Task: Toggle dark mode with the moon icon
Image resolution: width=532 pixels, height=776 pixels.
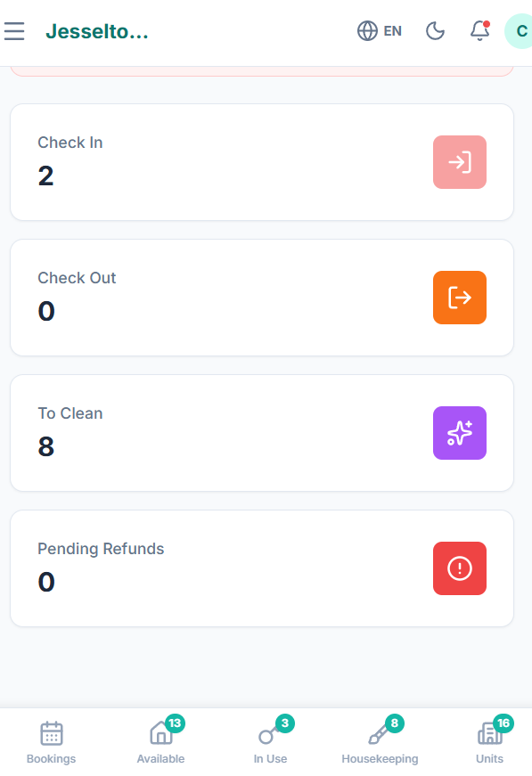Action: 434,30
